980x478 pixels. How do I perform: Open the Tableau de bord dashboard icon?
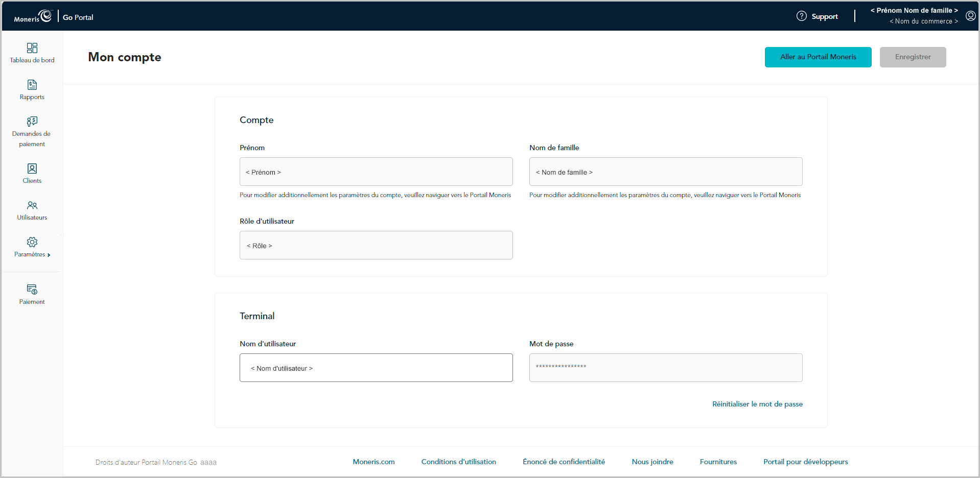coord(32,48)
